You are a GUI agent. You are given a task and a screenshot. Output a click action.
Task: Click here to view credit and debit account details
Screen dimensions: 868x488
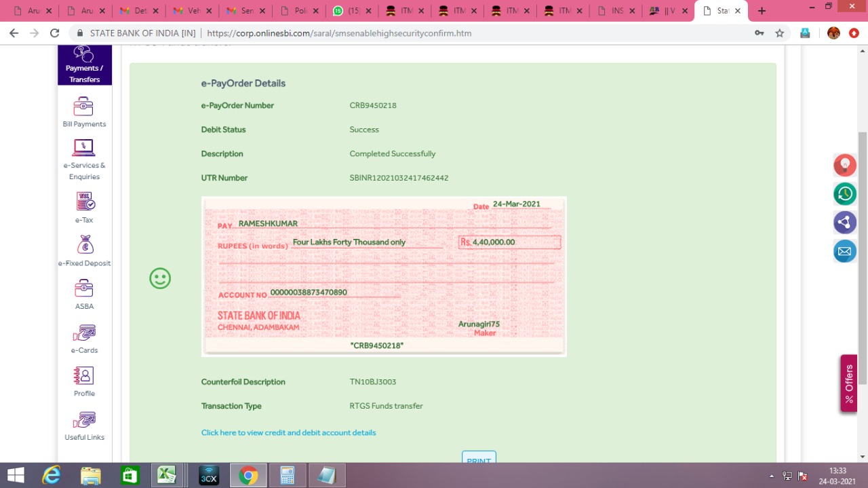tap(288, 432)
